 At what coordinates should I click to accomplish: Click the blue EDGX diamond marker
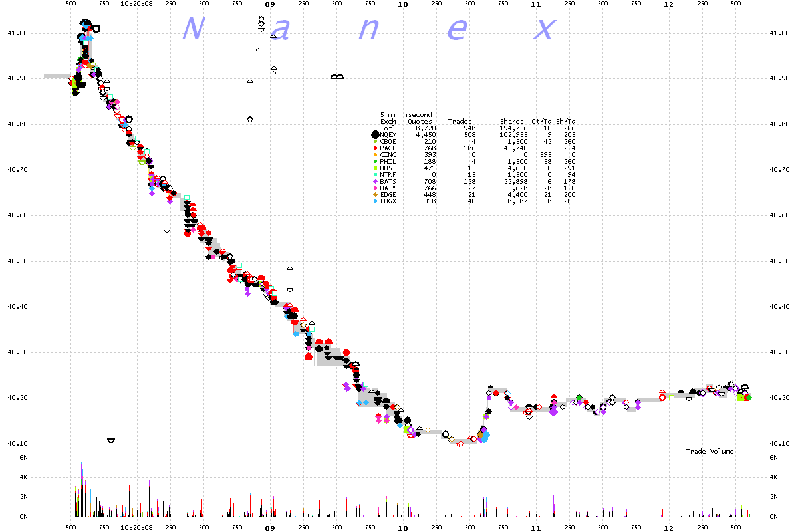pos(374,201)
